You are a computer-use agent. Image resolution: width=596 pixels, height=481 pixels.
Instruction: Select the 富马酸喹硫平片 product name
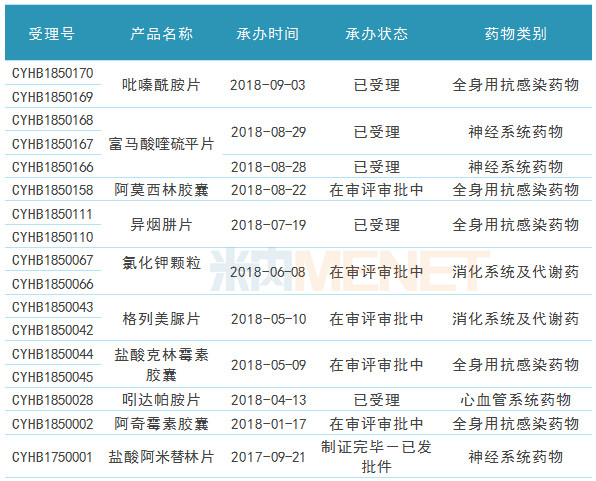pyautogui.click(x=162, y=144)
